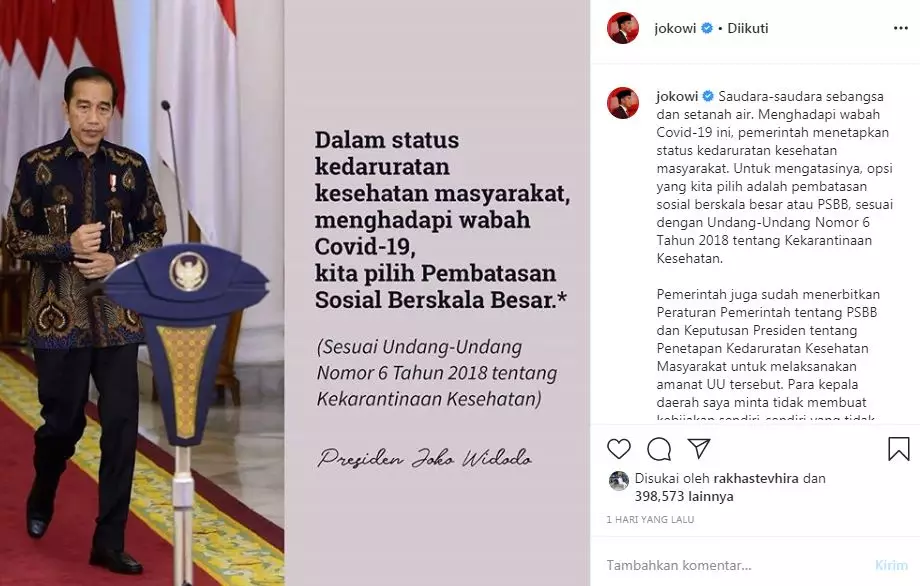Viewport: 920px width, 586px height.
Task: Click small liker avatar near Disukai oleh
Action: (x=618, y=480)
